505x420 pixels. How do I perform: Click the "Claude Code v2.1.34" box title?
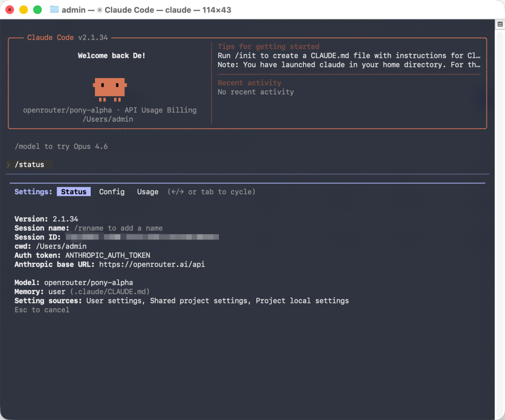67,37
